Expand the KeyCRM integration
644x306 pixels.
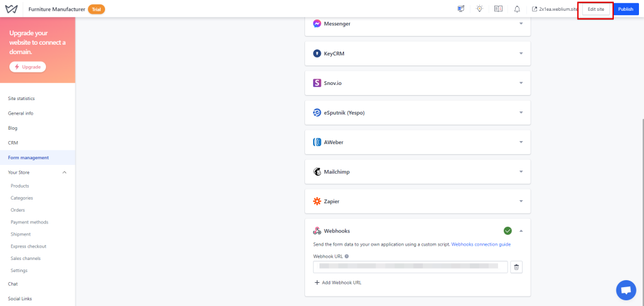[521, 54]
